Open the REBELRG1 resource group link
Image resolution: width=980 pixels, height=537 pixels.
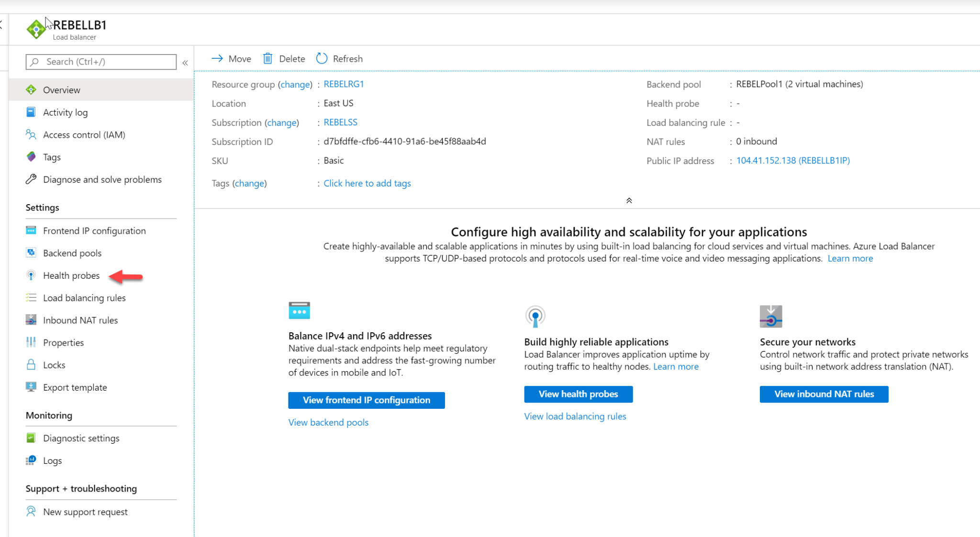344,84
